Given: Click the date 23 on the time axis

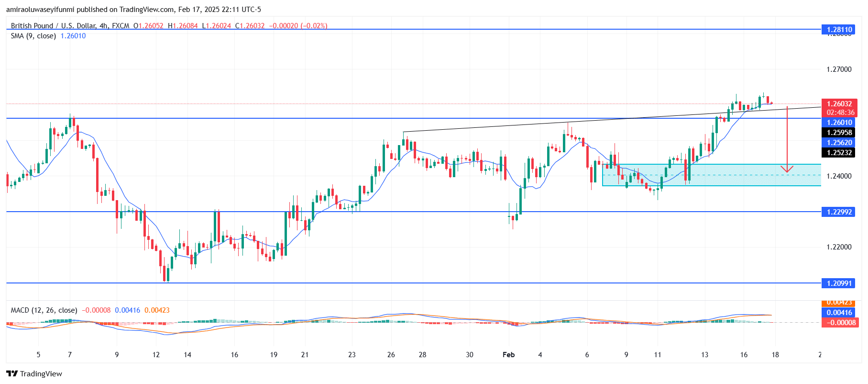Looking at the screenshot, I should pos(352,355).
